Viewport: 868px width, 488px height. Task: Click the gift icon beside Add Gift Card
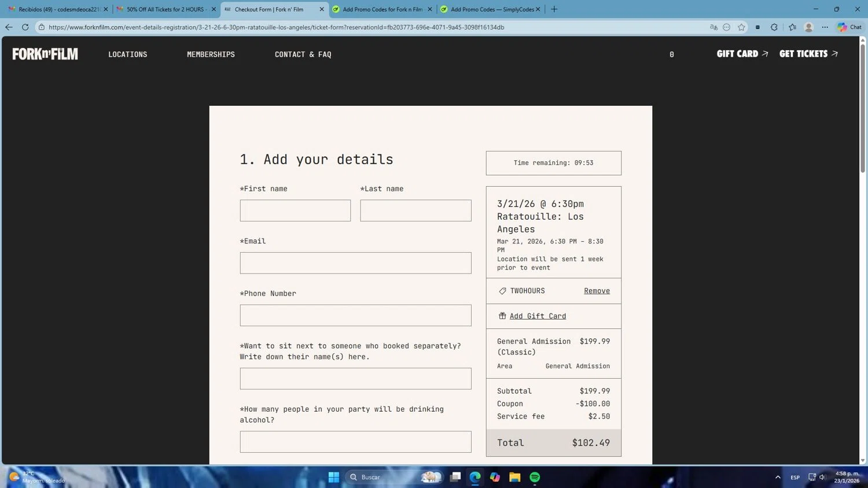pos(502,316)
